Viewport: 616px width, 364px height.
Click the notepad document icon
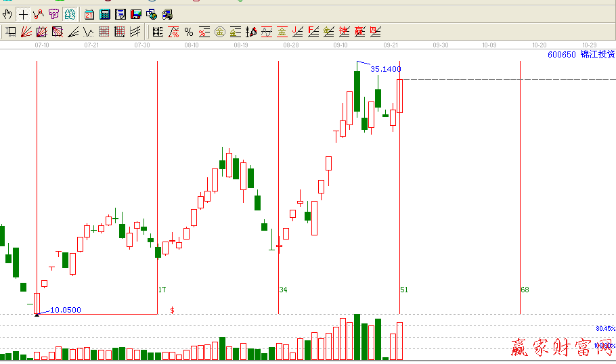[x=120, y=14]
